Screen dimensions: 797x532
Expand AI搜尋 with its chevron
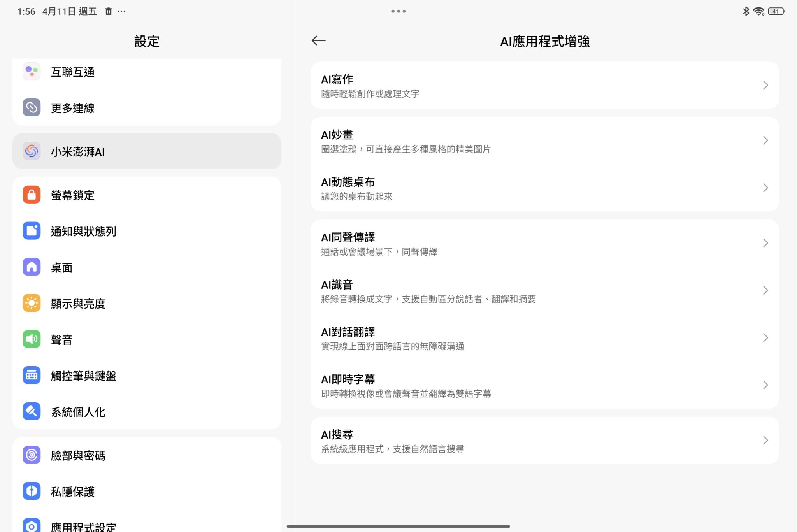[765, 440]
